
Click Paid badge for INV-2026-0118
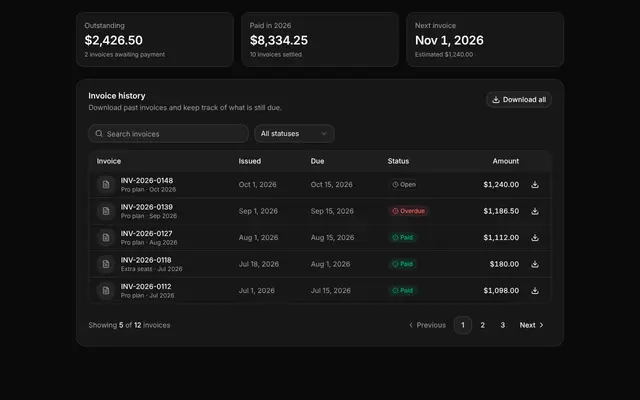pyautogui.click(x=402, y=264)
